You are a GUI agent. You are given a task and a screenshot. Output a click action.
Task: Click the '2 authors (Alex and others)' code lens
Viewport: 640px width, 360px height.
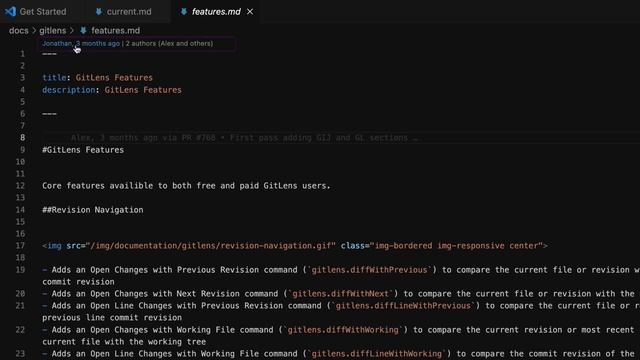[169, 43]
